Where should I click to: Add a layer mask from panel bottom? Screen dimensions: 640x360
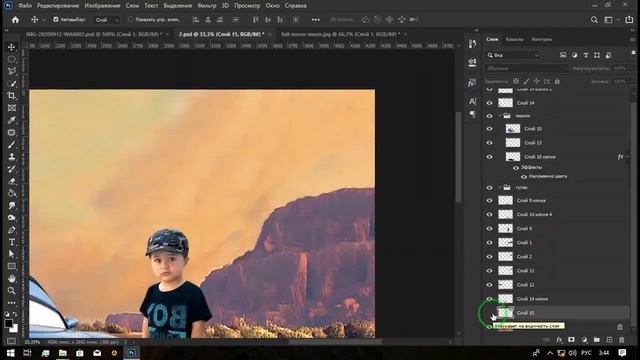tap(571, 340)
